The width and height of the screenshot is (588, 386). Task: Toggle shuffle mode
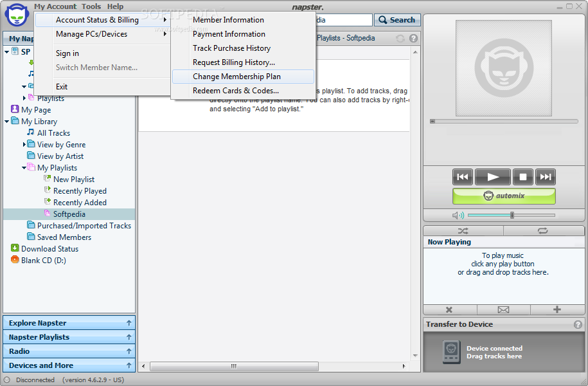tap(463, 231)
